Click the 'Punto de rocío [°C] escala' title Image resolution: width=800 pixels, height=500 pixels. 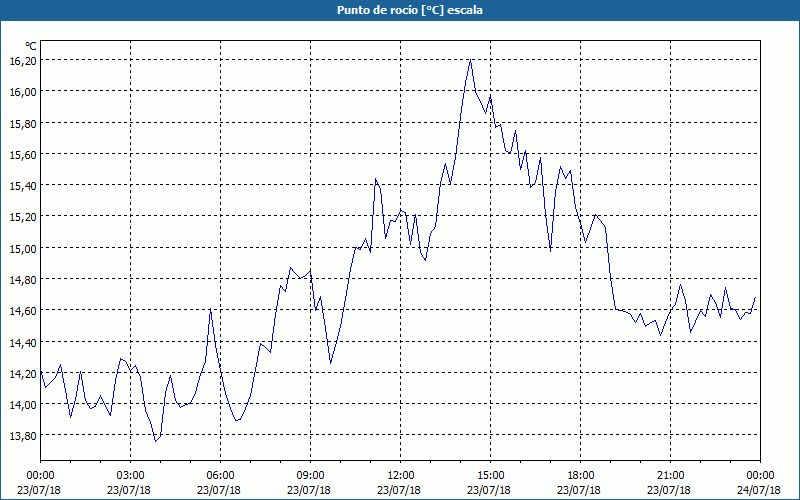tap(410, 10)
